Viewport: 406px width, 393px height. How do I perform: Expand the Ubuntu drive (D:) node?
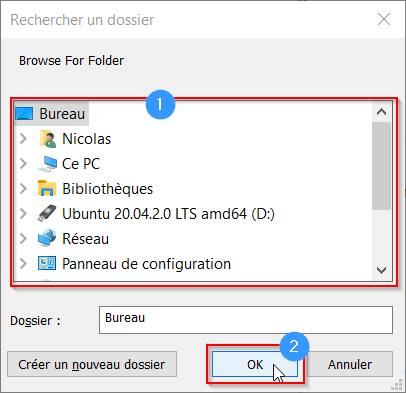[x=23, y=214]
